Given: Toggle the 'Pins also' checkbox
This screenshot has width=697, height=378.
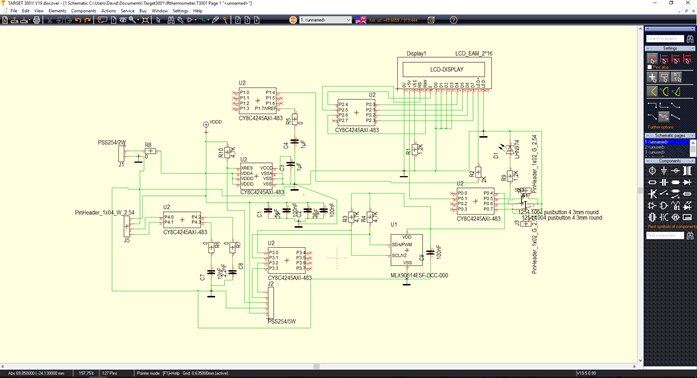Looking at the screenshot, I should [650, 67].
